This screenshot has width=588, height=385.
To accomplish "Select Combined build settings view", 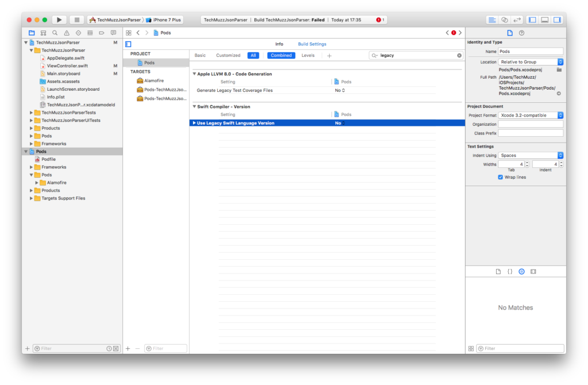I will tap(281, 56).
